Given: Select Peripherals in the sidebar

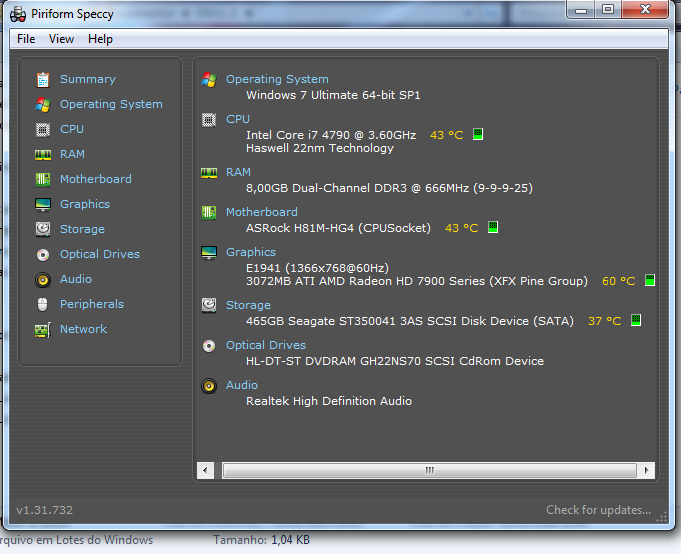Looking at the screenshot, I should click(x=92, y=304).
